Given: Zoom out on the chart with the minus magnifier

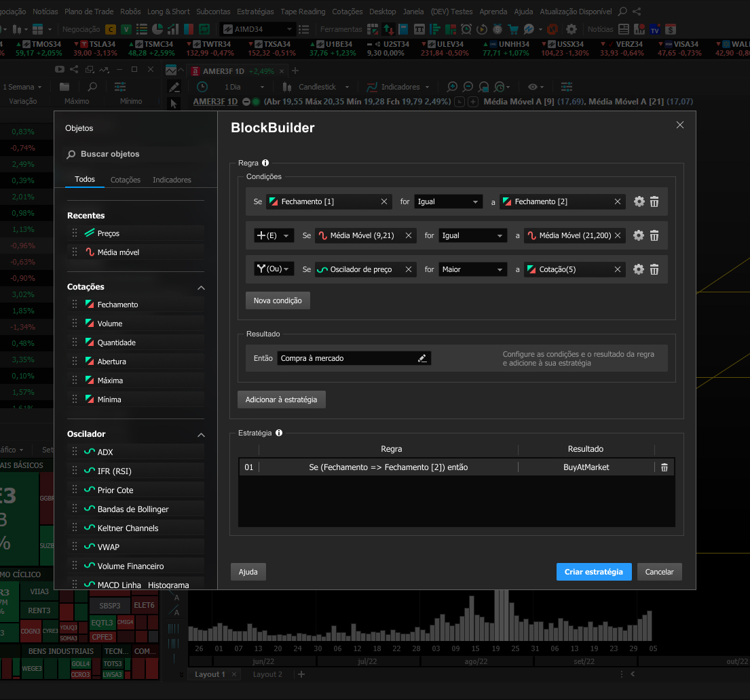Looking at the screenshot, I should 468,87.
